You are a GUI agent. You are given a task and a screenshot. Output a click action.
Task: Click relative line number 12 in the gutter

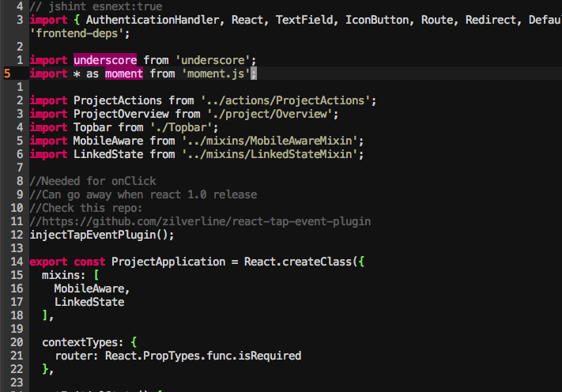pos(17,235)
